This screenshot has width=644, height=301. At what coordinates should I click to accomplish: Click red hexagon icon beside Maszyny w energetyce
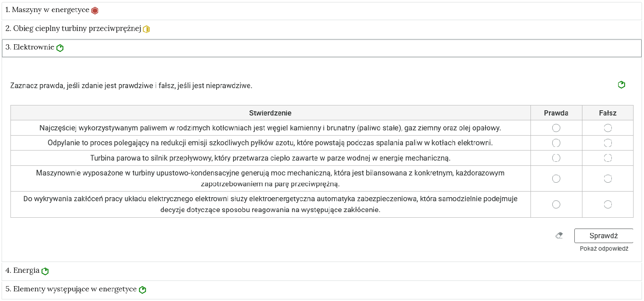pyautogui.click(x=95, y=10)
